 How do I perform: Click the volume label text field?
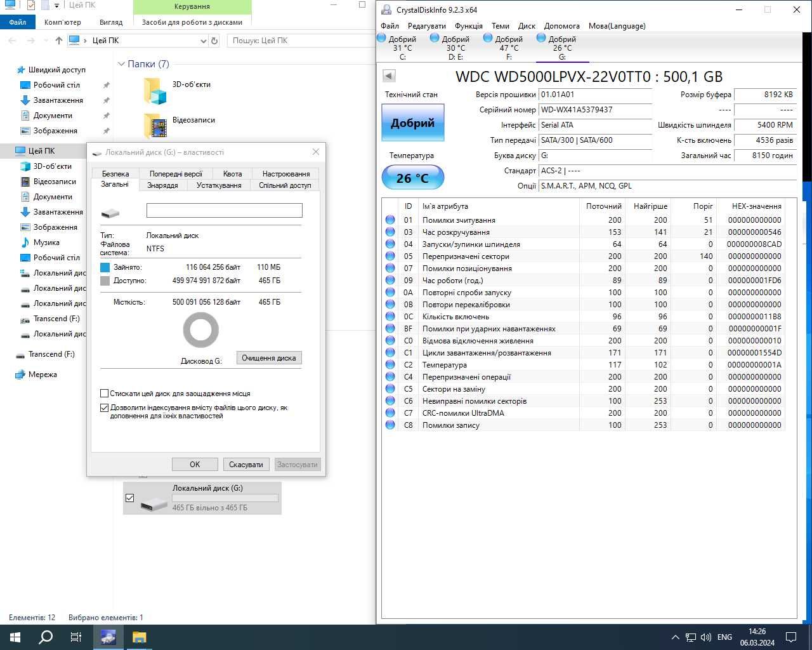click(224, 210)
